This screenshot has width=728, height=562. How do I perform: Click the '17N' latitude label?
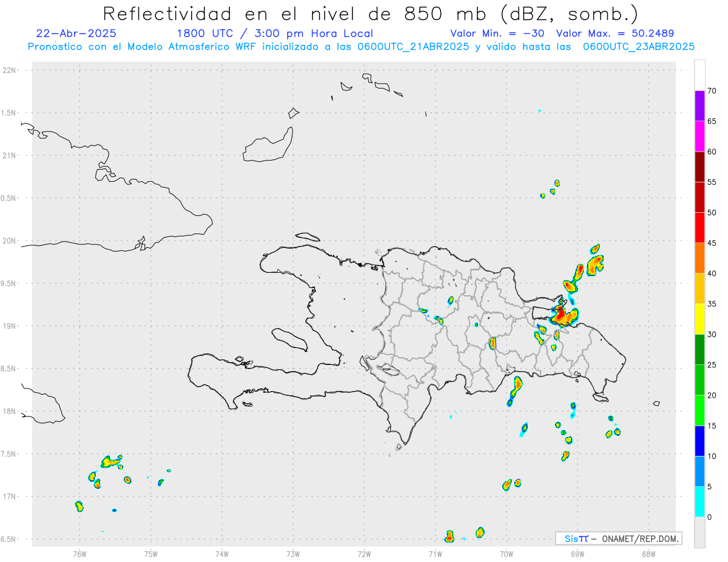coord(10,497)
